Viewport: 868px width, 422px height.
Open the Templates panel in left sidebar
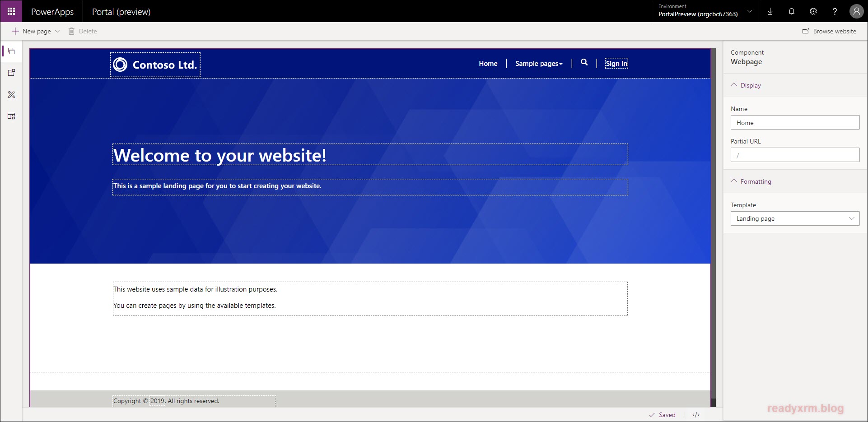point(11,116)
